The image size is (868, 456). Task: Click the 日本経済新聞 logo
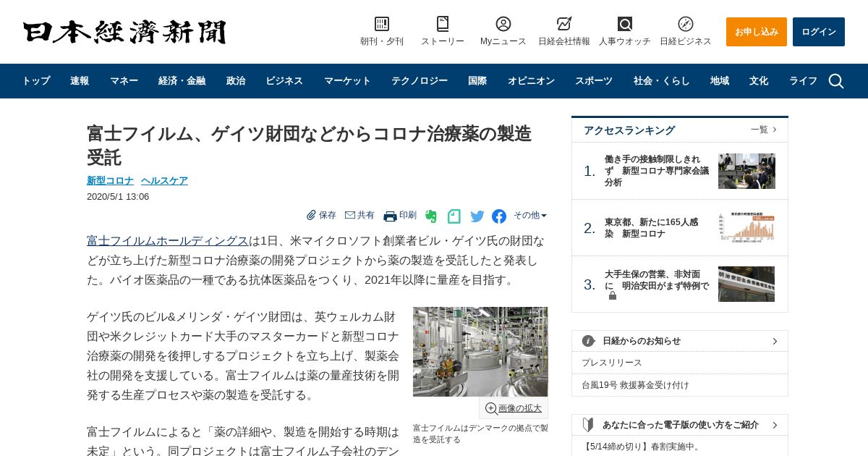[124, 32]
